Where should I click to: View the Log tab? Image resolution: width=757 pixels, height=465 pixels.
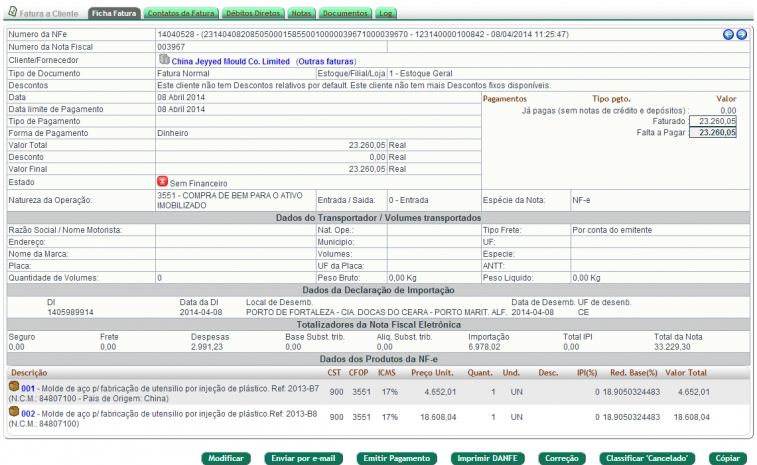tap(386, 14)
